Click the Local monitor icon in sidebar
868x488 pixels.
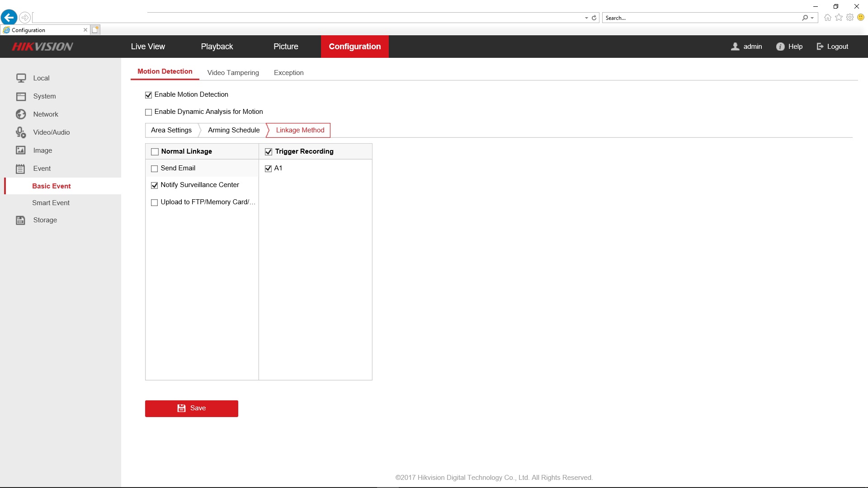(21, 78)
